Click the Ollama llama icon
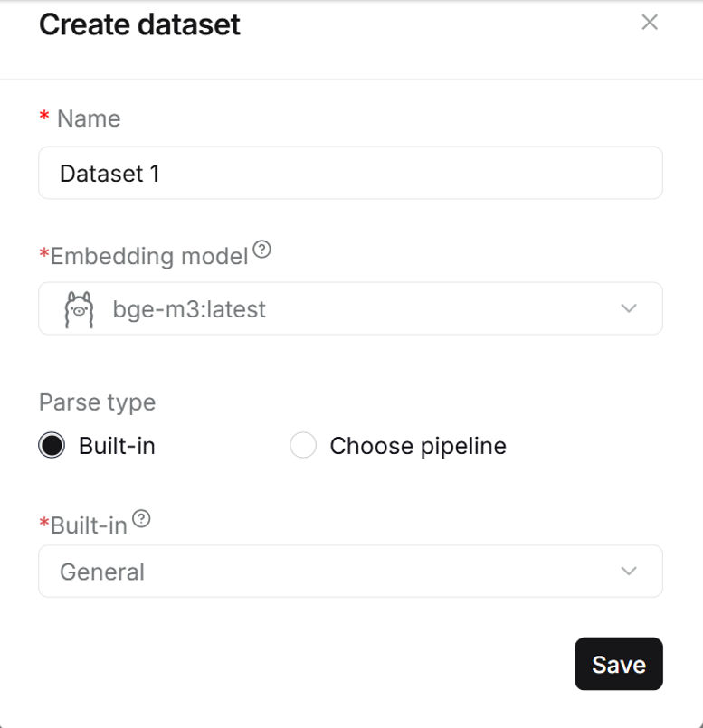This screenshot has height=728, width=703. point(79,309)
